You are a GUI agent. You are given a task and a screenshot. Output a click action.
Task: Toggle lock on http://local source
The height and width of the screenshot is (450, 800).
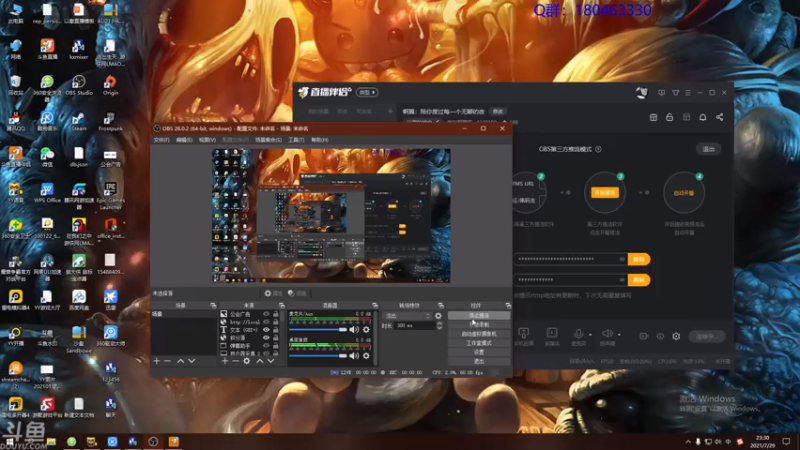pos(276,322)
